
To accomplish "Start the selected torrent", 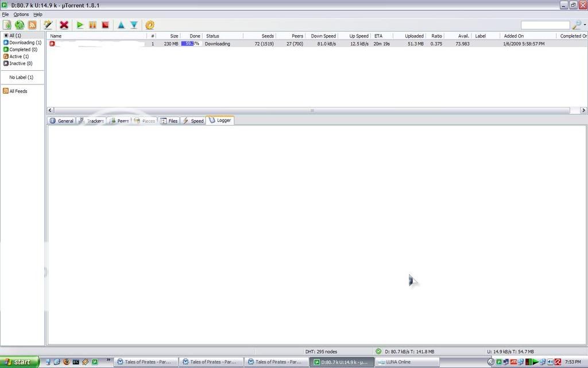I will 80,25.
